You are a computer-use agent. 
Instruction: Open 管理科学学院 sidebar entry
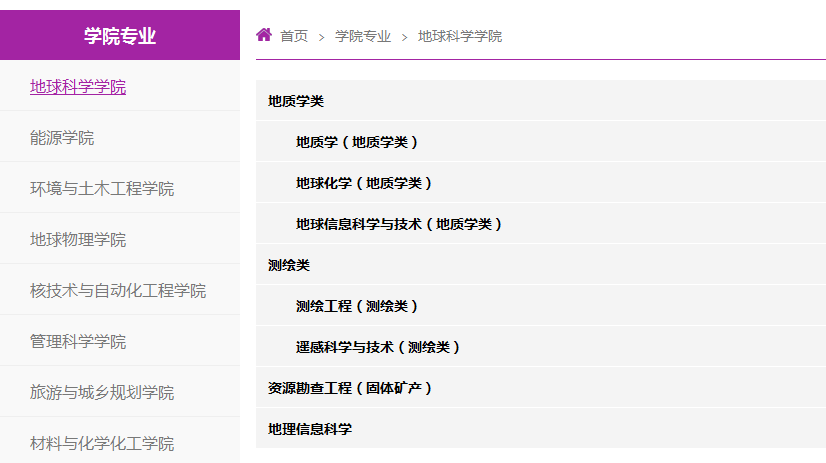click(78, 342)
